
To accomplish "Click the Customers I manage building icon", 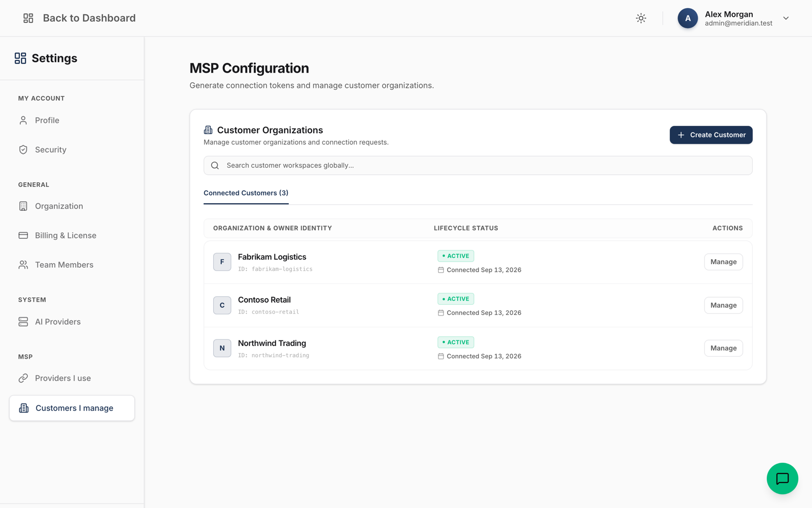I will [x=24, y=408].
